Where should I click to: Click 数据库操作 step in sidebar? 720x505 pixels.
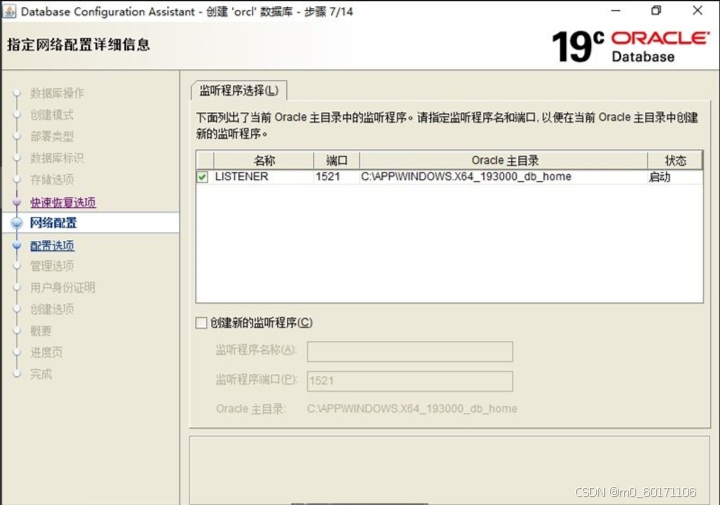coord(57,93)
